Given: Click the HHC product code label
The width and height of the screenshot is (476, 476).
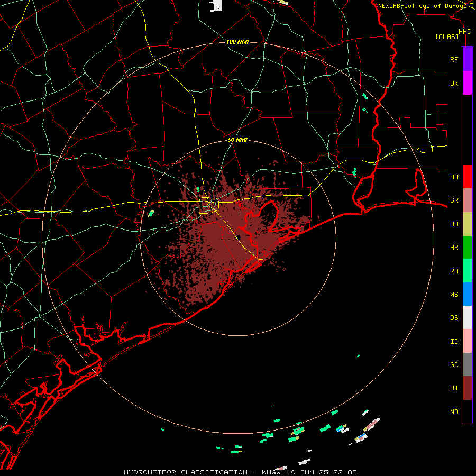Looking at the screenshot, I should tap(464, 32).
